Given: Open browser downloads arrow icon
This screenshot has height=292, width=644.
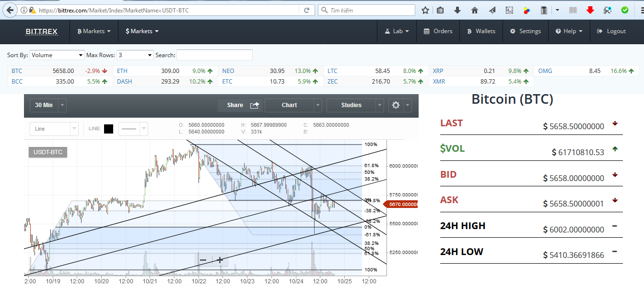Looking at the screenshot, I should pos(457,10).
